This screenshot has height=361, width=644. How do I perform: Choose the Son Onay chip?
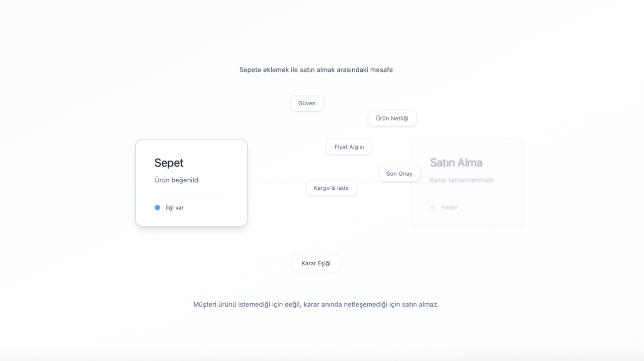click(399, 174)
